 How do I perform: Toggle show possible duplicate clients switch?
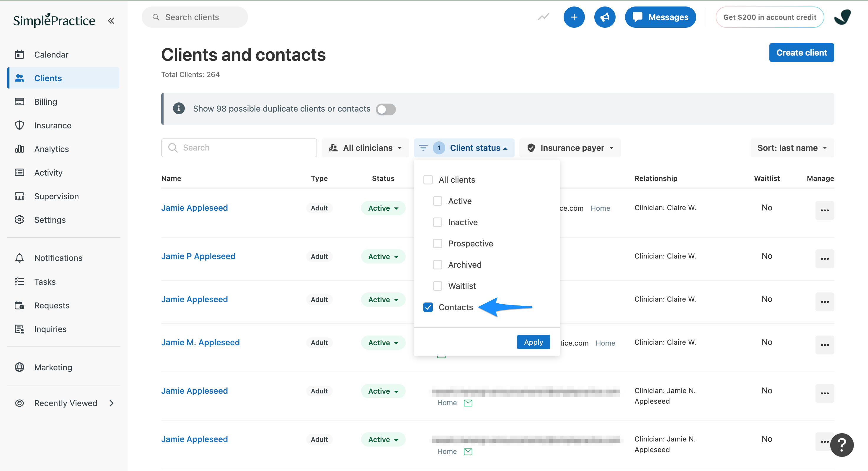point(386,109)
